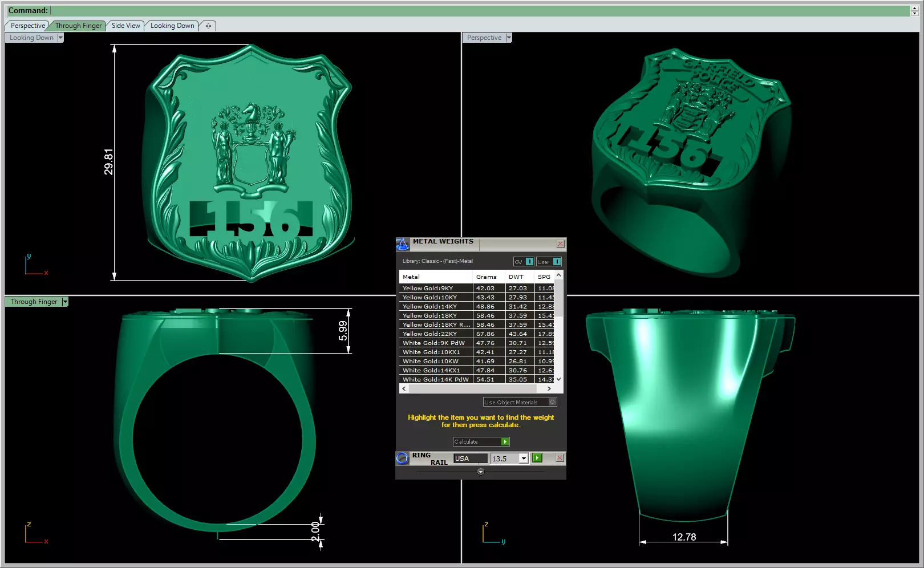The image size is (924, 568).
Task: Select the Yellow Gold:10KY row
Action: [477, 298]
